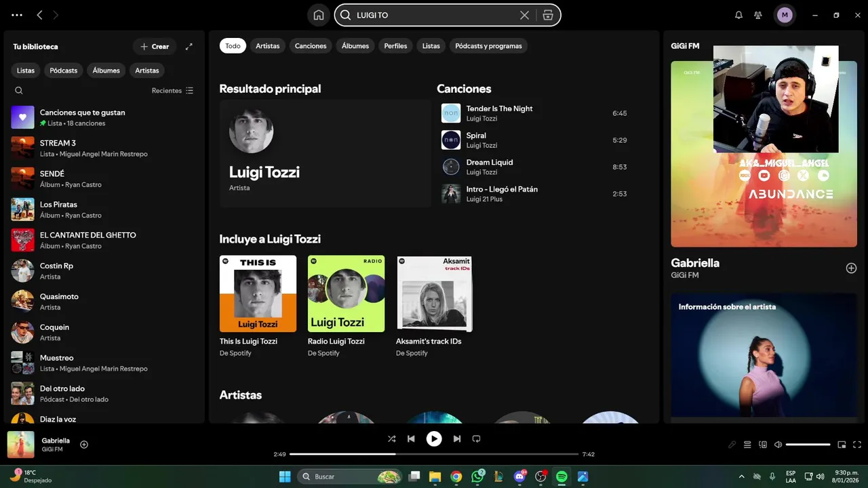Open WhatsApp from the taskbar
Viewport: 868px width, 488px height.
click(x=477, y=476)
